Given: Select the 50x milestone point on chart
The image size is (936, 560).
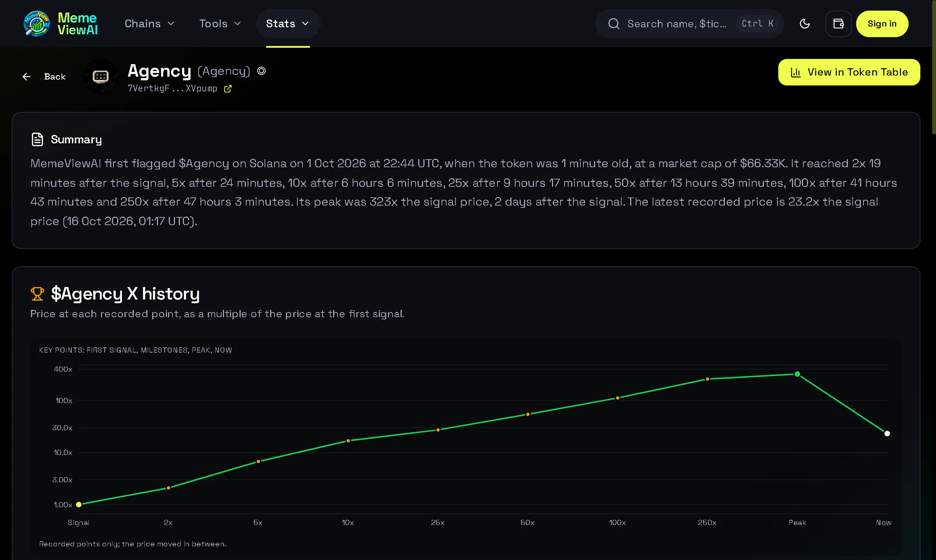Looking at the screenshot, I should (x=528, y=414).
